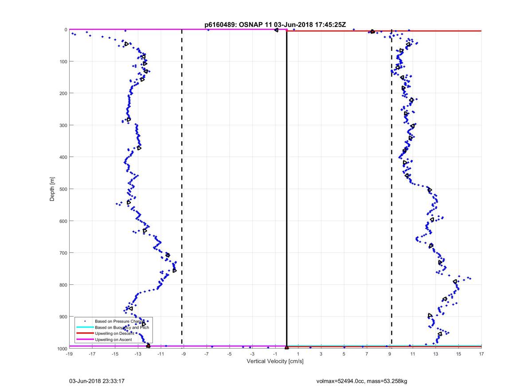Click the 'volmax=52494.0cc, mass=53.258kg' footer text

361,381
